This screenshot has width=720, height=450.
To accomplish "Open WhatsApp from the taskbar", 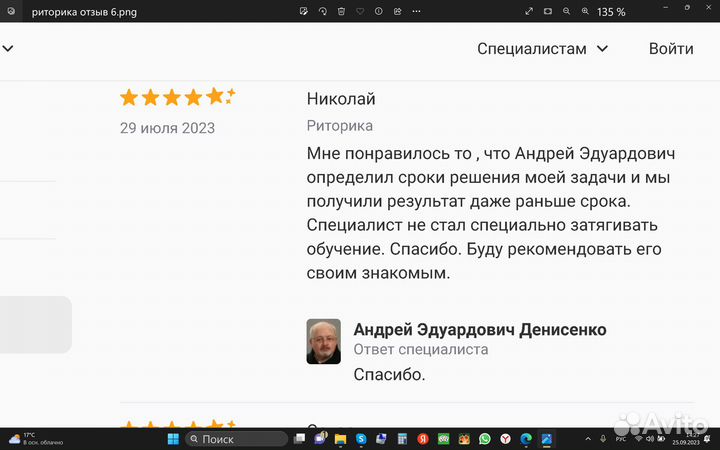I will pos(485,439).
